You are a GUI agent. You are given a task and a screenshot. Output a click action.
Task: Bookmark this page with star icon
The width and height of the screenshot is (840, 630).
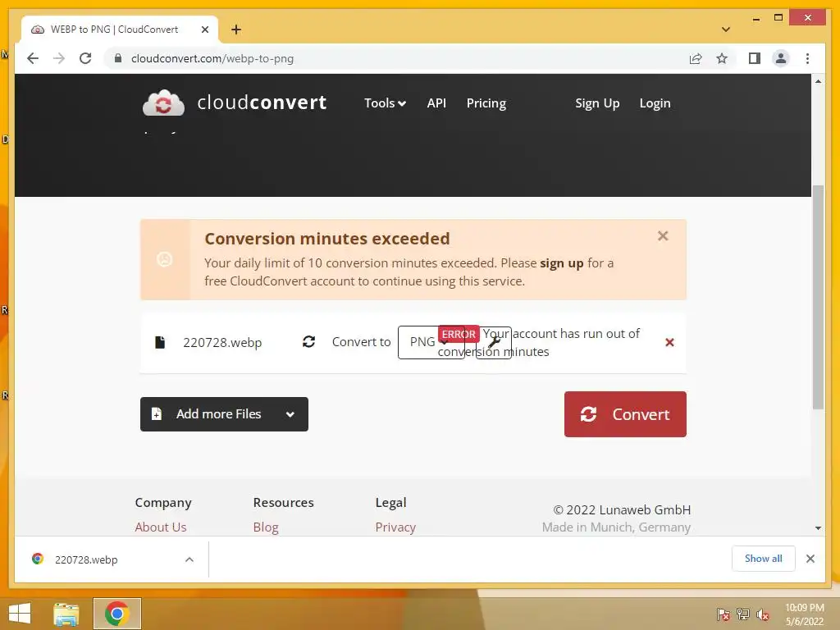coord(722,58)
